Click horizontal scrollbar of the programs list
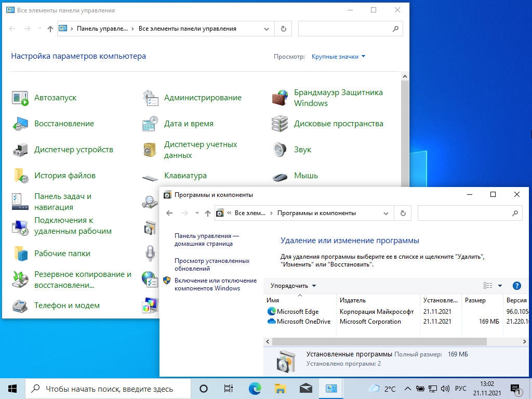532x399 pixels. pyautogui.click(x=379, y=341)
